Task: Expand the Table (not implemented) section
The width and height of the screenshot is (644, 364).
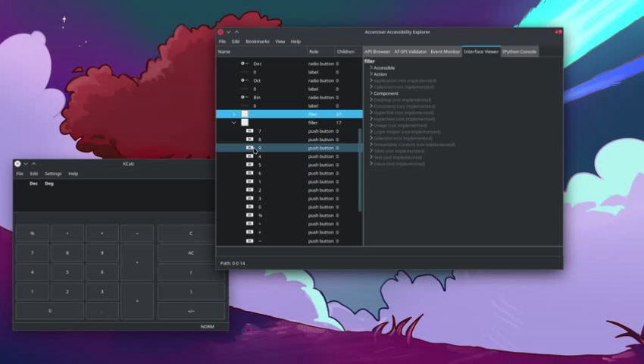Action: click(371, 151)
